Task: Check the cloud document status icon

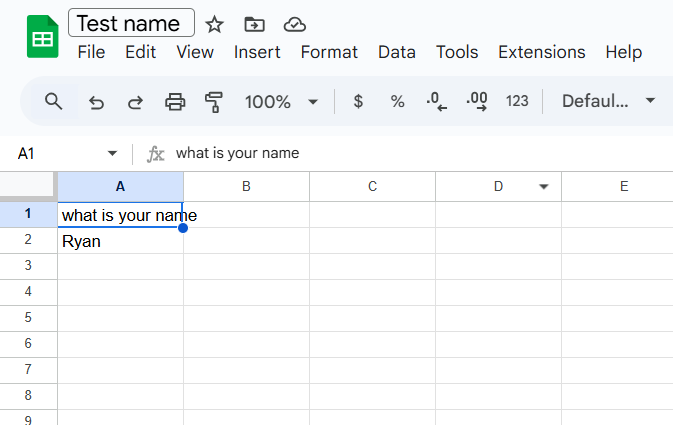Action: tap(294, 24)
